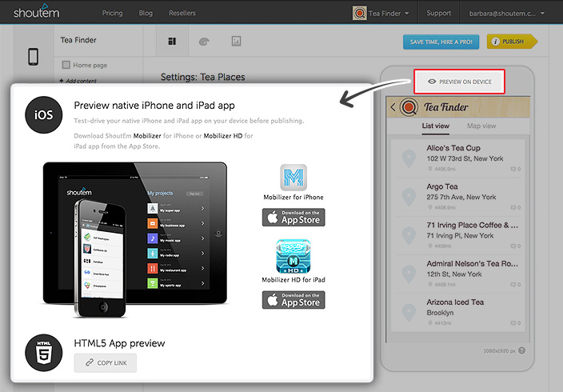Click the Home page grid icon
The image size is (563, 392).
[x=66, y=65]
